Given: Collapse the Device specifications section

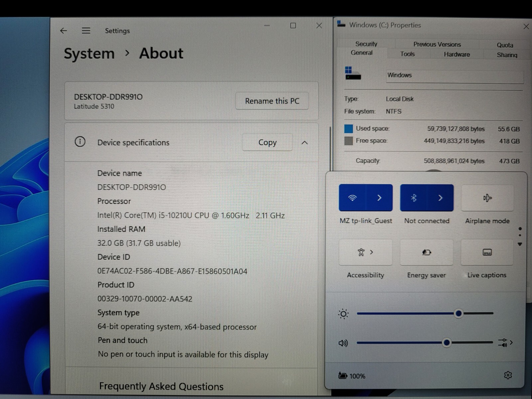Looking at the screenshot, I should [x=305, y=143].
